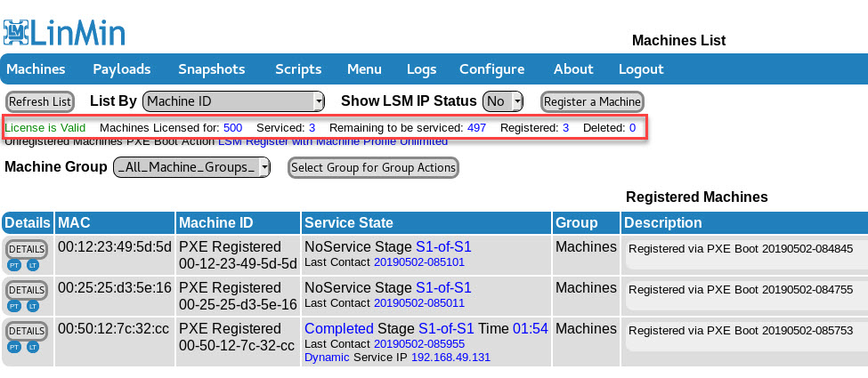Go to the Snapshots menu
The height and width of the screenshot is (378, 868).
(211, 69)
